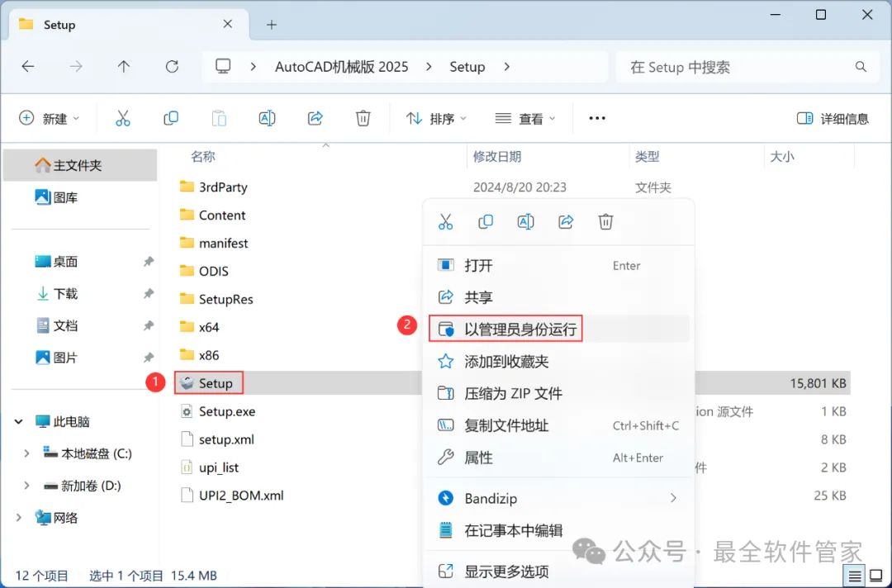This screenshot has width=892, height=588.
Task: Open the Bandizip submenu arrow
Action: (674, 498)
